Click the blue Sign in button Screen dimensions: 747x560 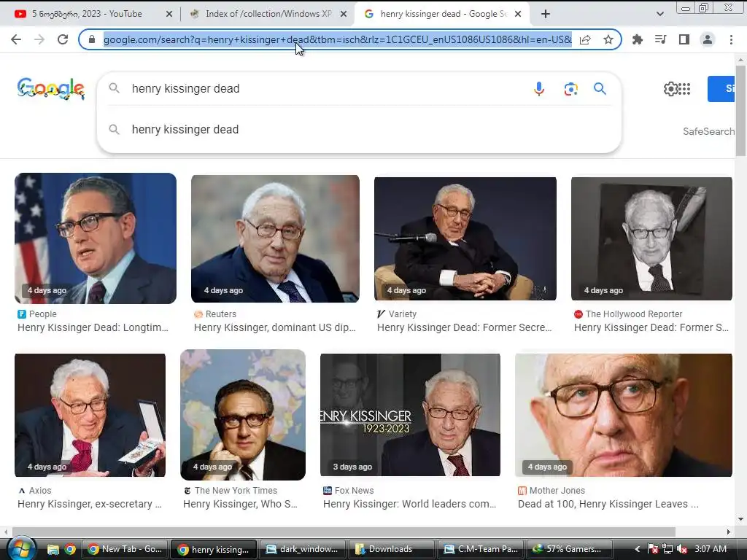point(721,88)
